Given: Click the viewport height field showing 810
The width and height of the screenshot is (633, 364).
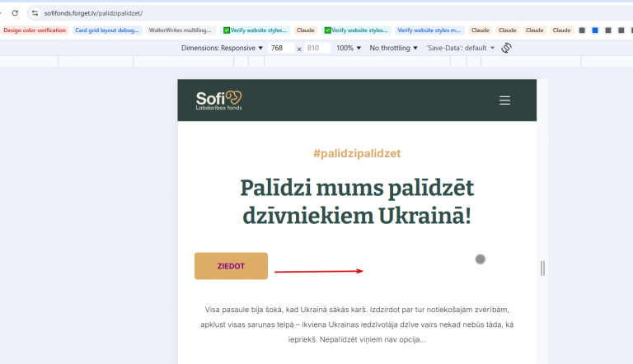Looking at the screenshot, I should coord(316,48).
